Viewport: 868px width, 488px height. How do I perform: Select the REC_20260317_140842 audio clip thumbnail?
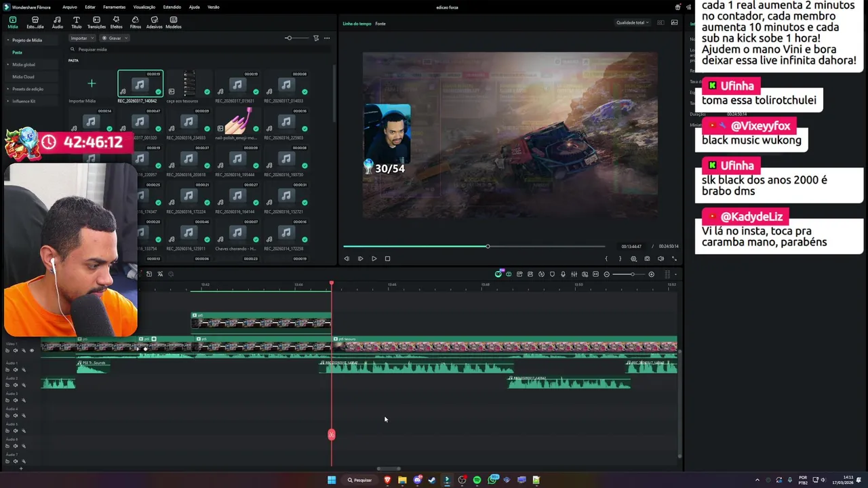coord(140,84)
